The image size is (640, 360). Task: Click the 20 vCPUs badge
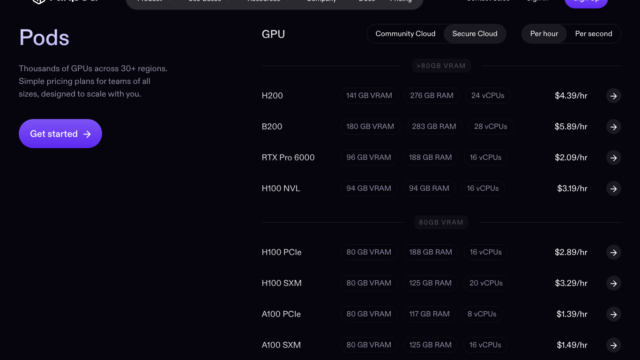[x=486, y=283]
